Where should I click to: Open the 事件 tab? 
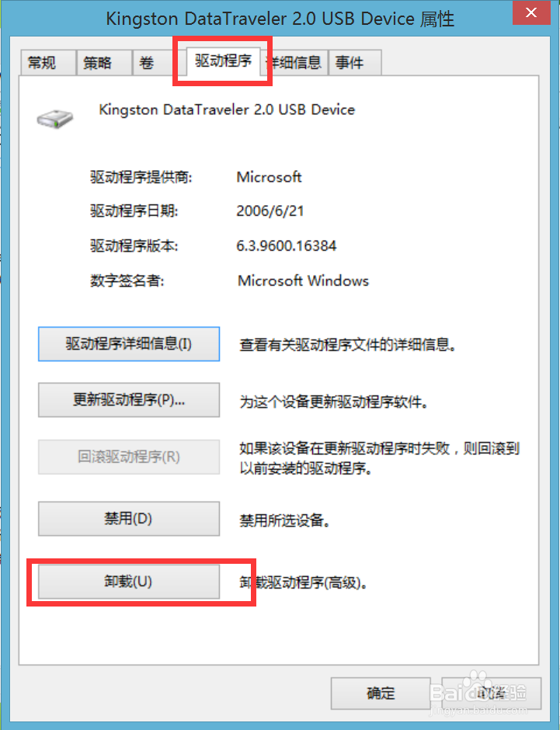click(355, 62)
